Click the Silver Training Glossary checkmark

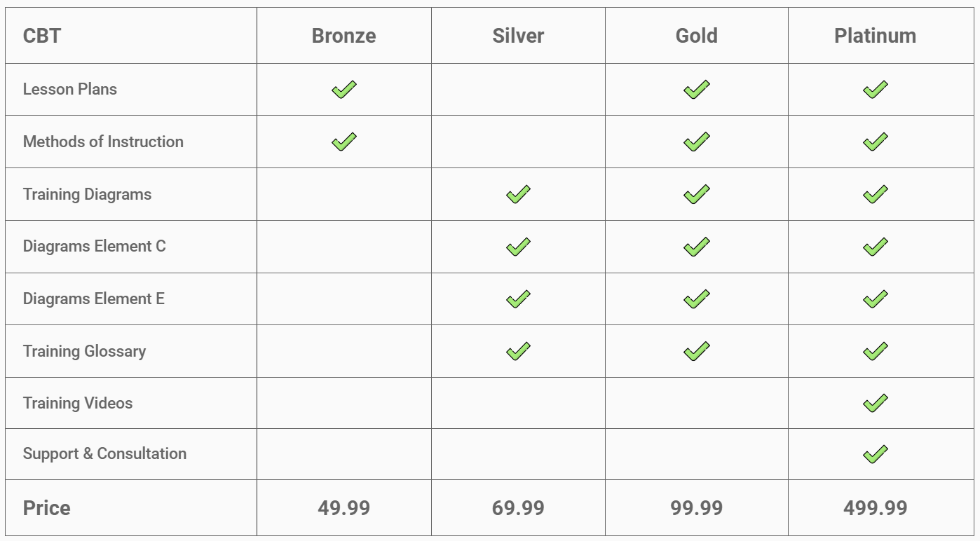[x=518, y=351]
